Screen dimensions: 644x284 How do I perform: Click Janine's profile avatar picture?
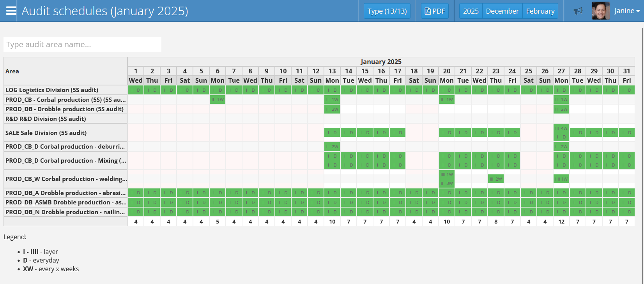pyautogui.click(x=600, y=11)
